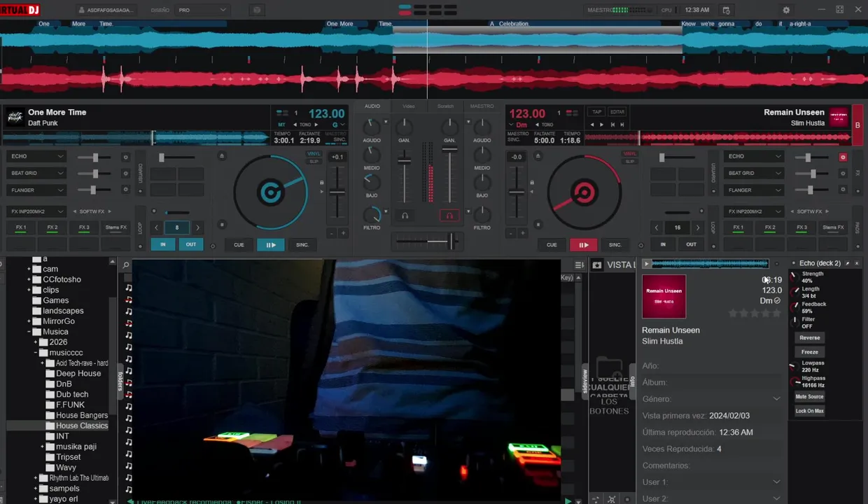Open FLANGER effect settings gear on deck B
Screen dimensions: 868x504
tap(843, 190)
